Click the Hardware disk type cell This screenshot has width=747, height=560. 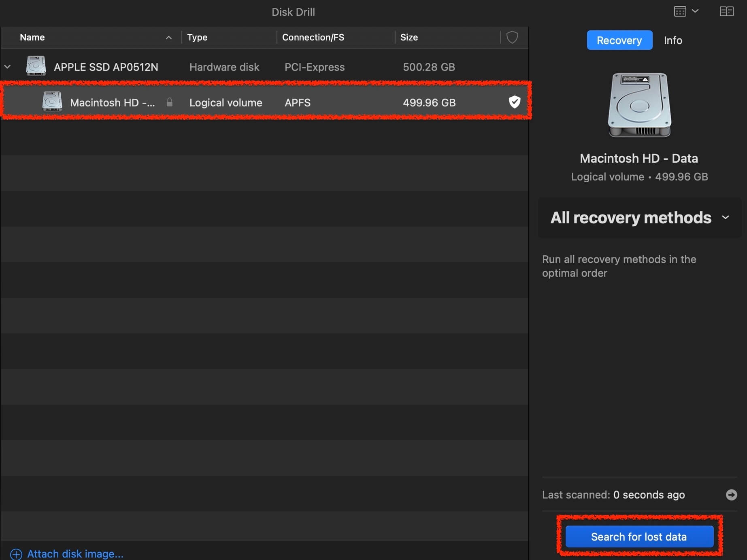[x=224, y=67]
